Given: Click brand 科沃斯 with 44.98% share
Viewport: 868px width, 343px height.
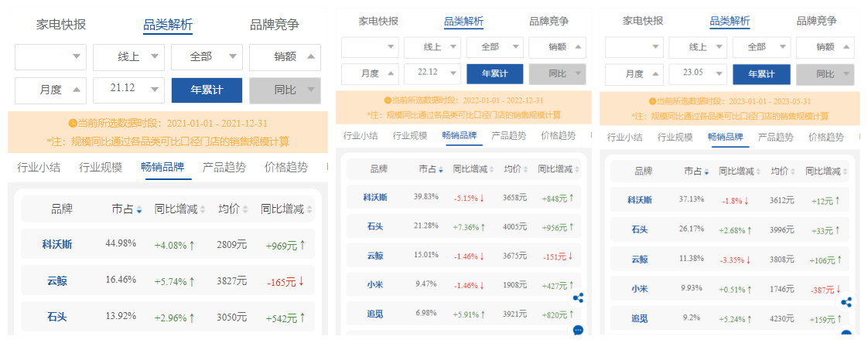Looking at the screenshot, I should (57, 244).
